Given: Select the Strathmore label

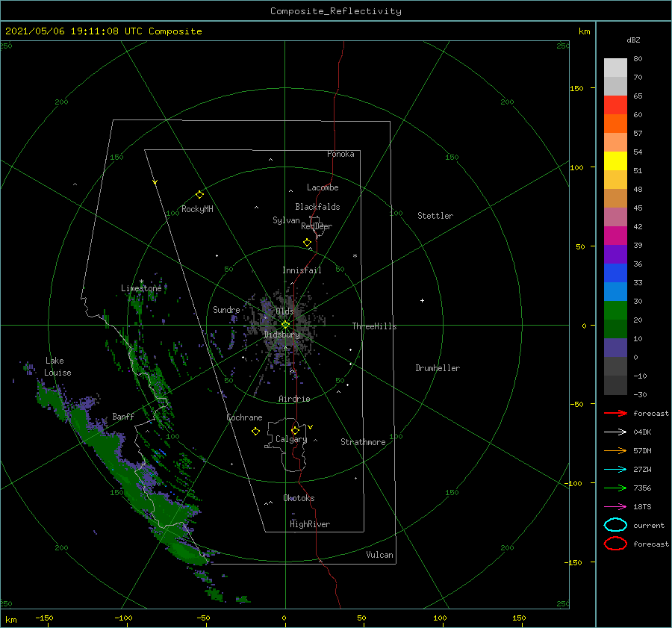Looking at the screenshot, I should pos(363,442).
